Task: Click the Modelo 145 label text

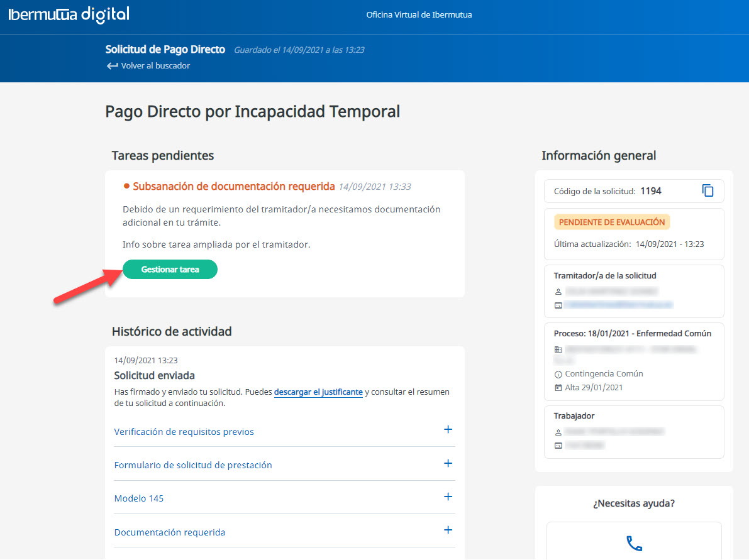Action: tap(139, 498)
